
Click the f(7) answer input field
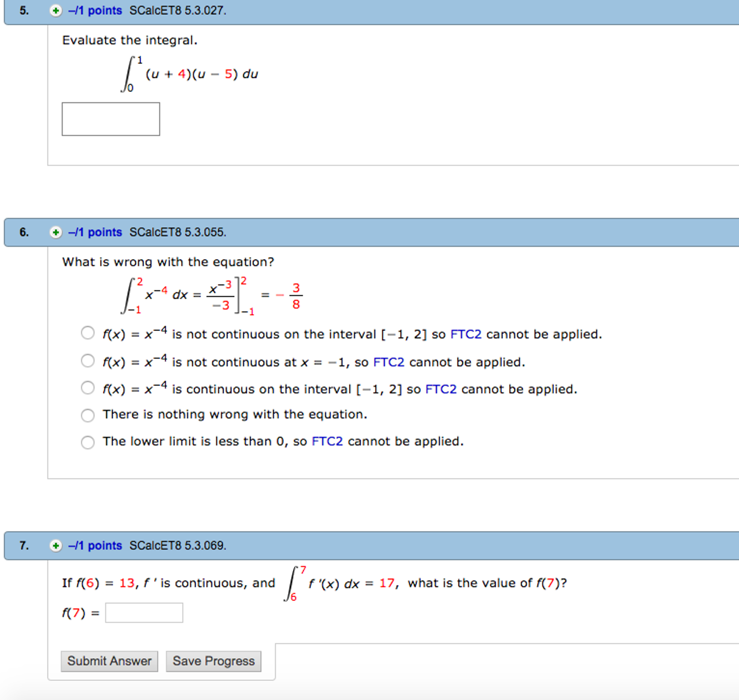[144, 613]
